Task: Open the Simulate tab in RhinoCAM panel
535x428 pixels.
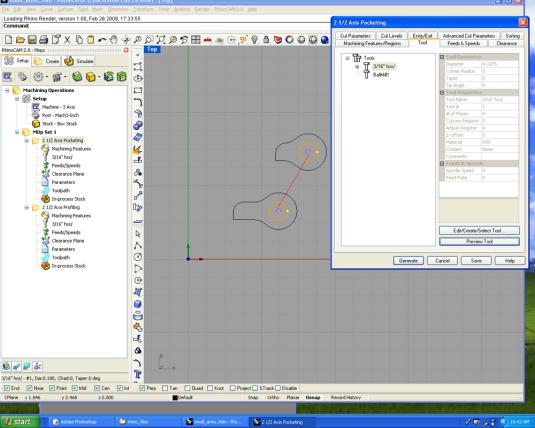Action: point(79,61)
